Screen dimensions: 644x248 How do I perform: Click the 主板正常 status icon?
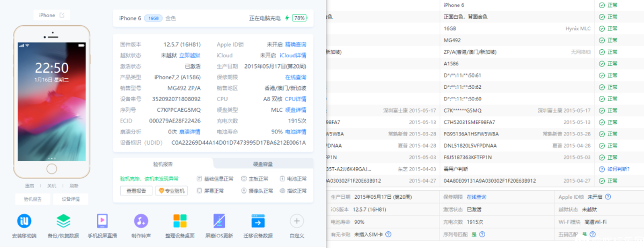(244, 178)
